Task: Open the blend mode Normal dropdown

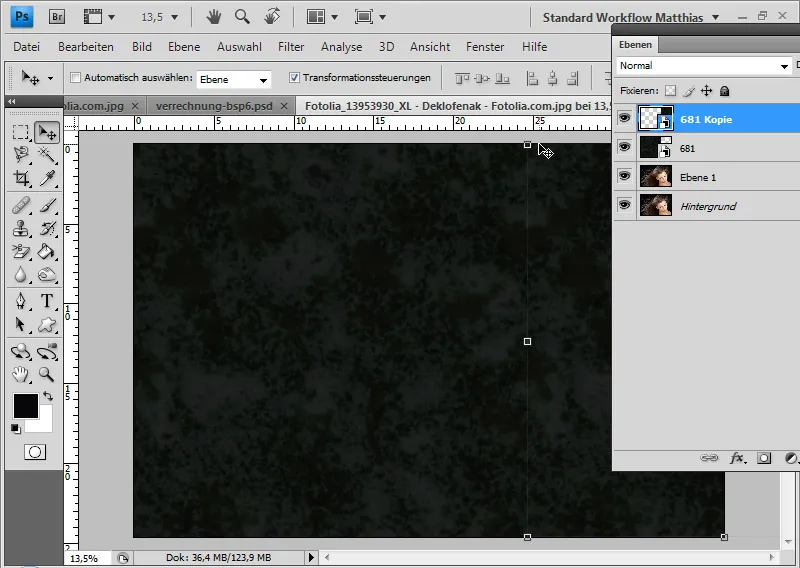Action: (x=704, y=66)
